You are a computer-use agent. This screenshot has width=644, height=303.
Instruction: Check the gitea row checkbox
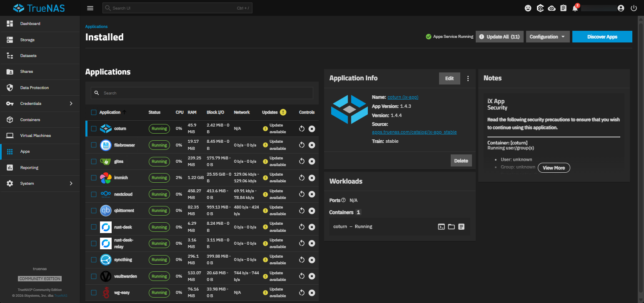click(x=94, y=161)
